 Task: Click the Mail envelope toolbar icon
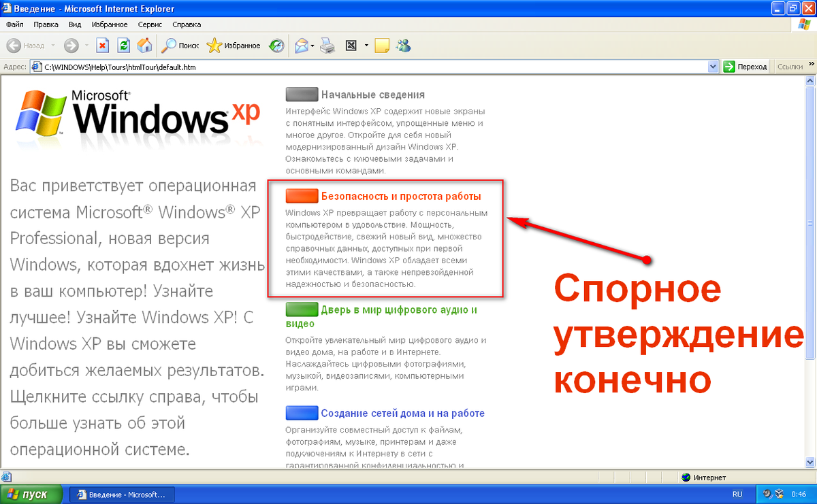pos(301,46)
